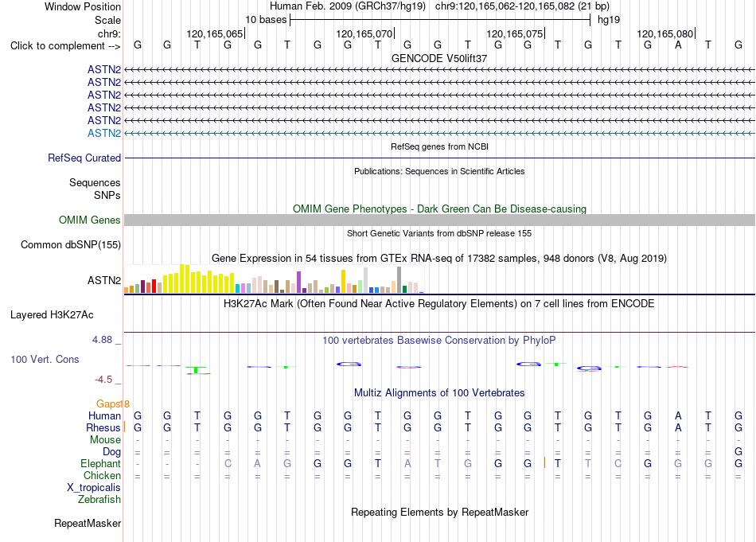This screenshot has width=756, height=542.
Task: Click the '4.88' upper PhyloP scale value
Action: 102,340
